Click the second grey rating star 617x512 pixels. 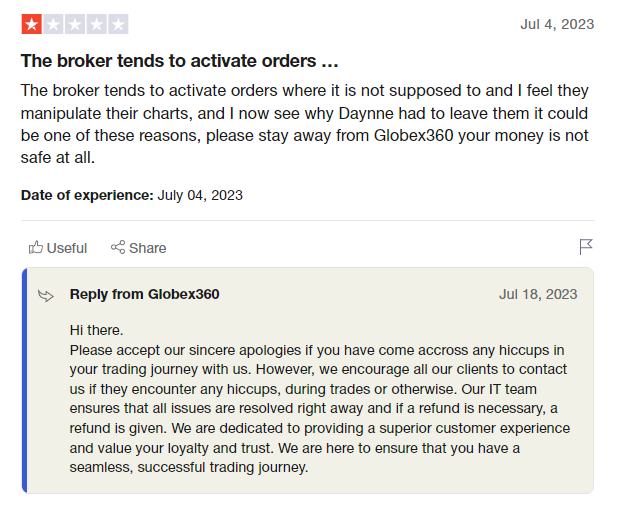(53, 24)
